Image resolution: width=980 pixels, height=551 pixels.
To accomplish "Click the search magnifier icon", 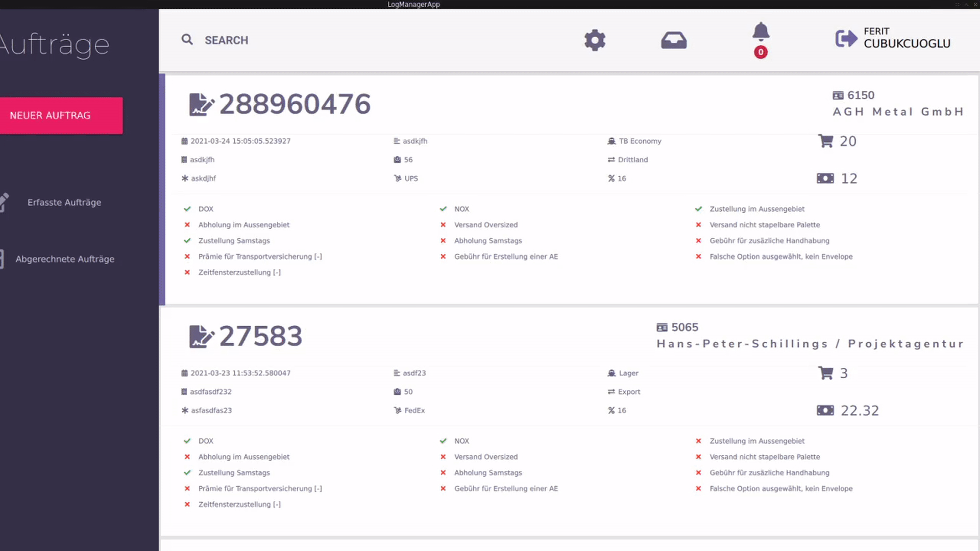I will click(187, 40).
